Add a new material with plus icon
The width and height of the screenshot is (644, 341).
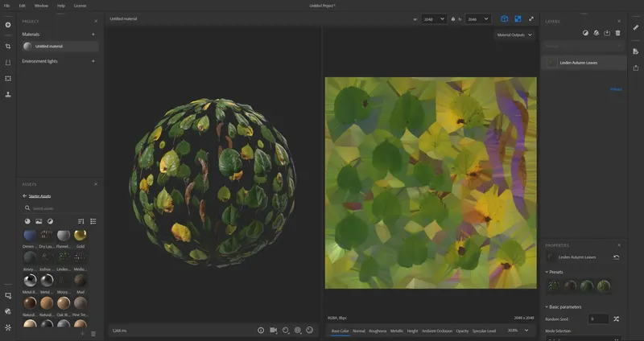[x=93, y=35]
